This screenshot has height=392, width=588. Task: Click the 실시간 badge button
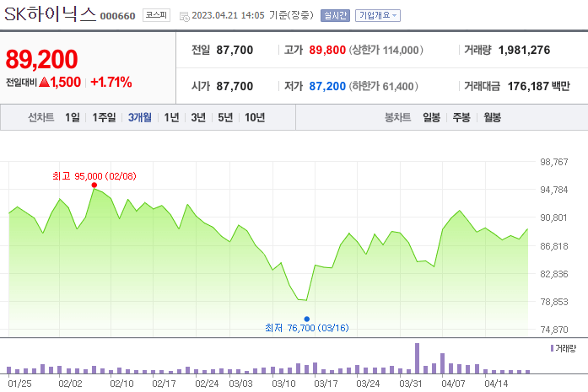click(x=335, y=15)
